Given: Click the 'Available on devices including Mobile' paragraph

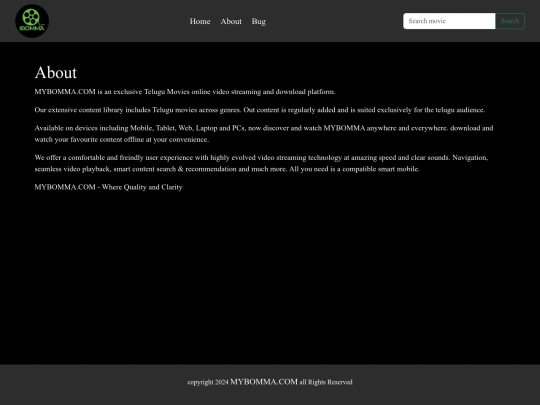Looking at the screenshot, I should 264,134.
